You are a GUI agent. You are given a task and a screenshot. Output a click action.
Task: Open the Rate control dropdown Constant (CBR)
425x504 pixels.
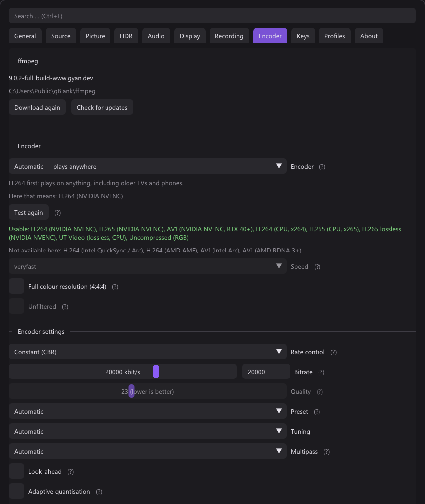coord(148,352)
